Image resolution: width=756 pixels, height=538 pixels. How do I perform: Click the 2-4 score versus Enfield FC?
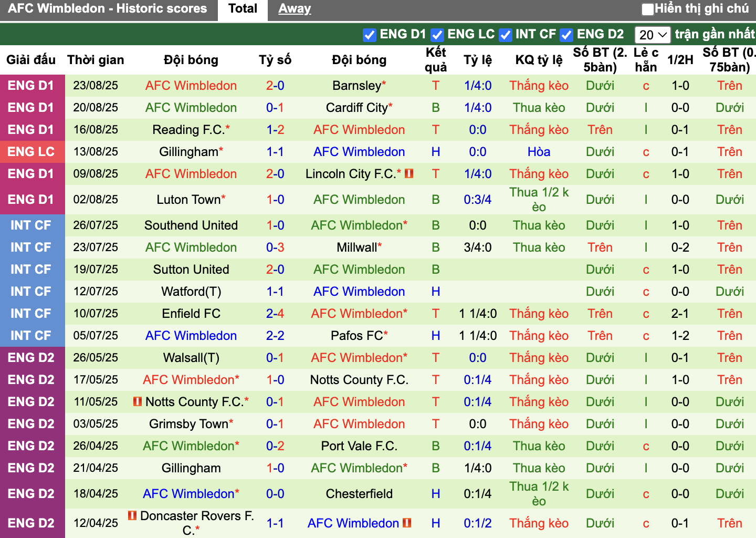coord(275,314)
